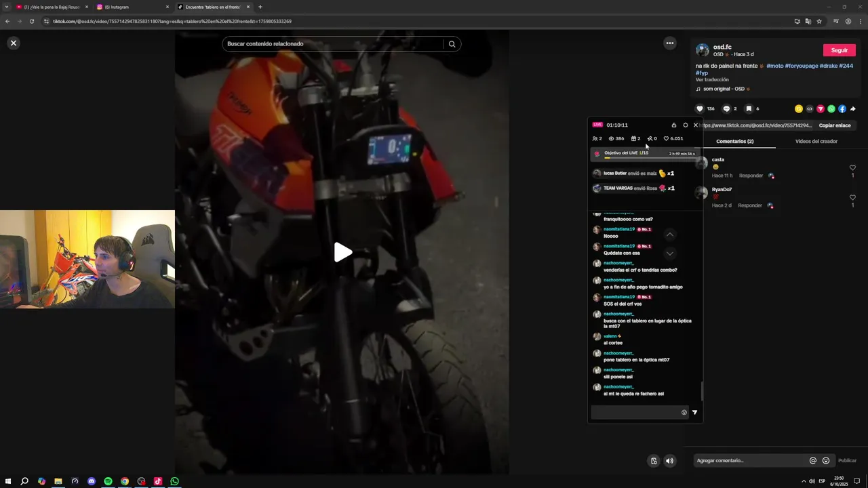This screenshot has height=488, width=868.
Task: Switch to the YouTube Bajaj browser tab
Action: point(52,7)
